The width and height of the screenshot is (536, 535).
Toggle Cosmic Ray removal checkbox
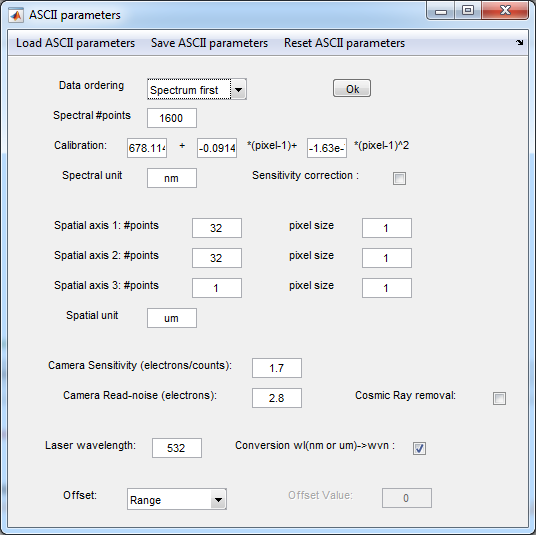499,398
